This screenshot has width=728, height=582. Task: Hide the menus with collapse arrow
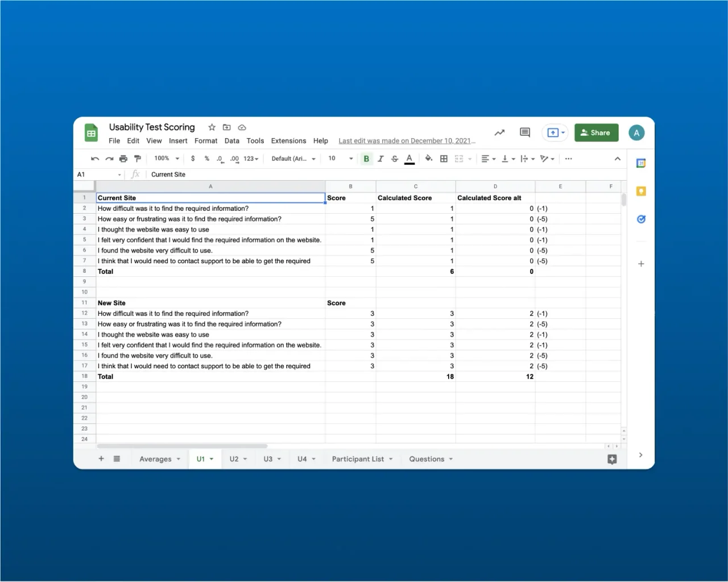click(617, 159)
